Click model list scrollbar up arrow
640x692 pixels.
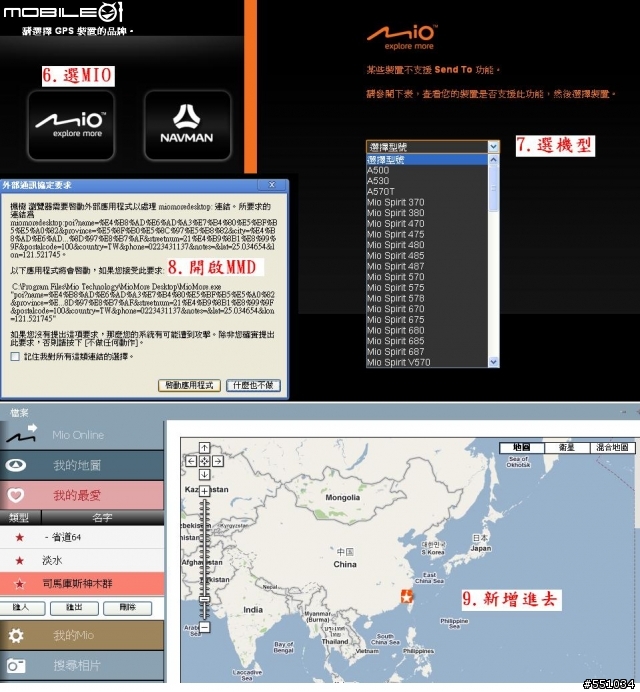[493, 160]
